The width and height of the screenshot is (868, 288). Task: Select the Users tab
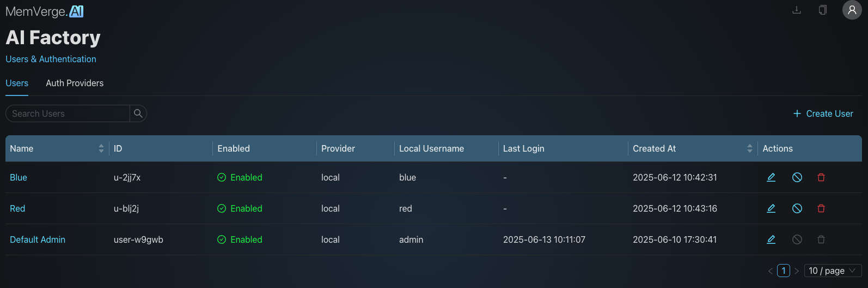point(17,83)
